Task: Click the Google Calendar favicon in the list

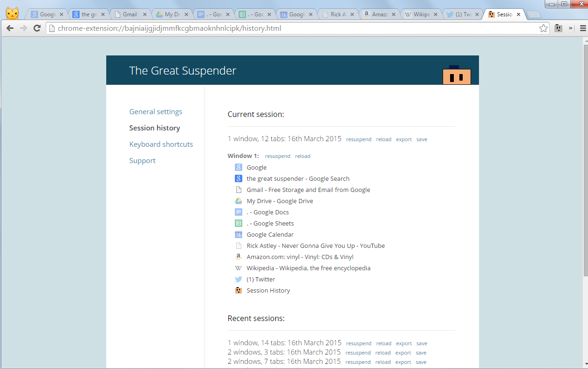Action: point(238,234)
